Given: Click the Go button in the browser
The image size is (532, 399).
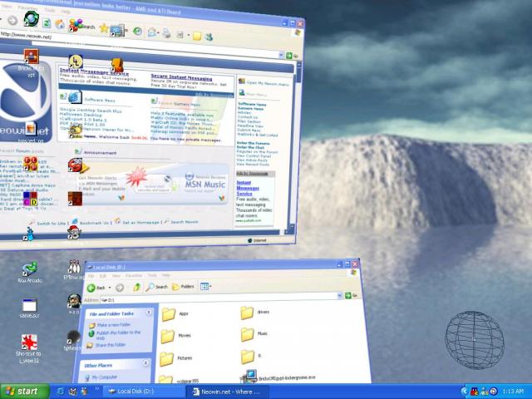Looking at the screenshot, I should point(292,56).
